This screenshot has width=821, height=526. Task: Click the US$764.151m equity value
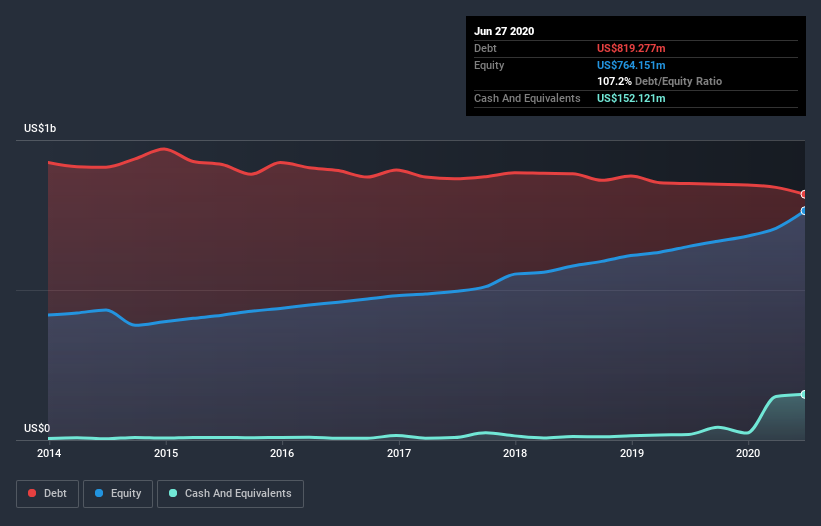point(631,65)
